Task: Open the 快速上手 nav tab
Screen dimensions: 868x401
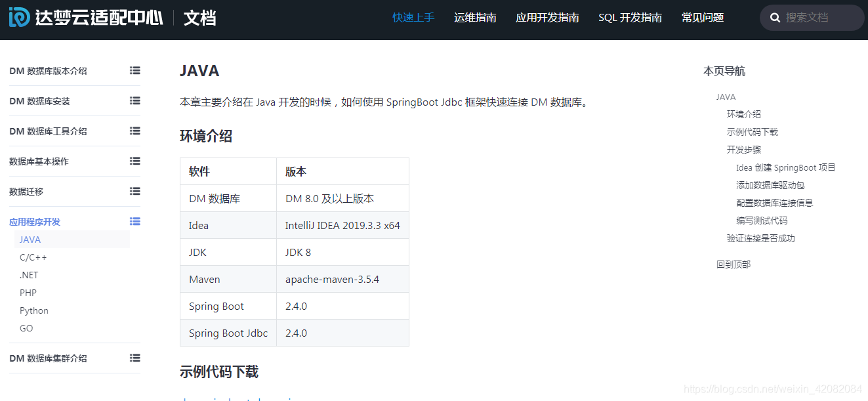Action: (413, 18)
